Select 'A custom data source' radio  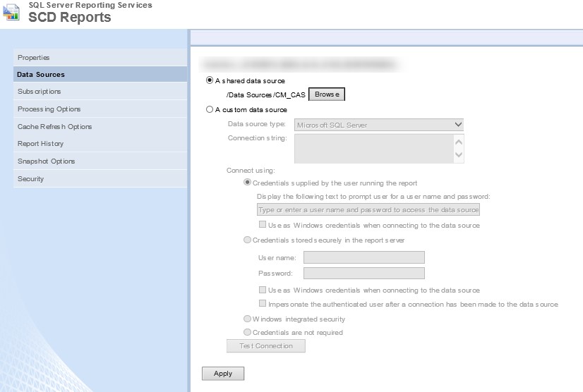[210, 109]
